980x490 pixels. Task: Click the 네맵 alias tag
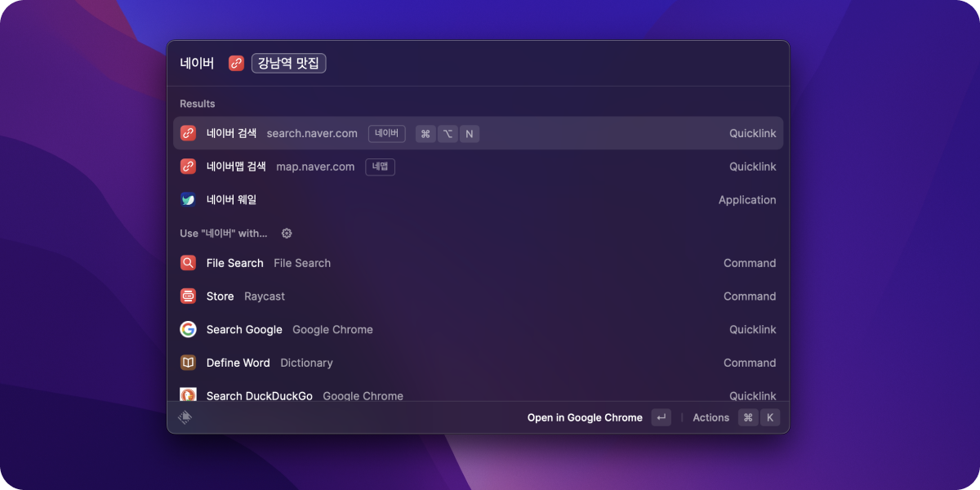pyautogui.click(x=380, y=167)
